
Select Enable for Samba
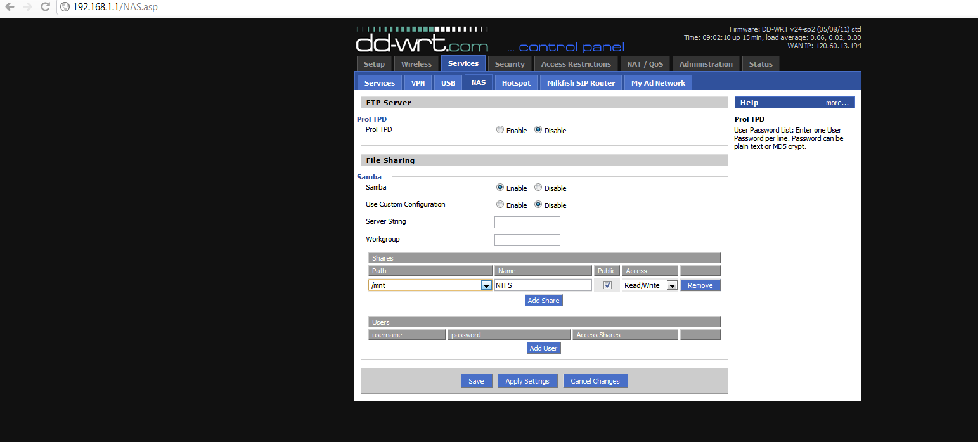pyautogui.click(x=500, y=188)
